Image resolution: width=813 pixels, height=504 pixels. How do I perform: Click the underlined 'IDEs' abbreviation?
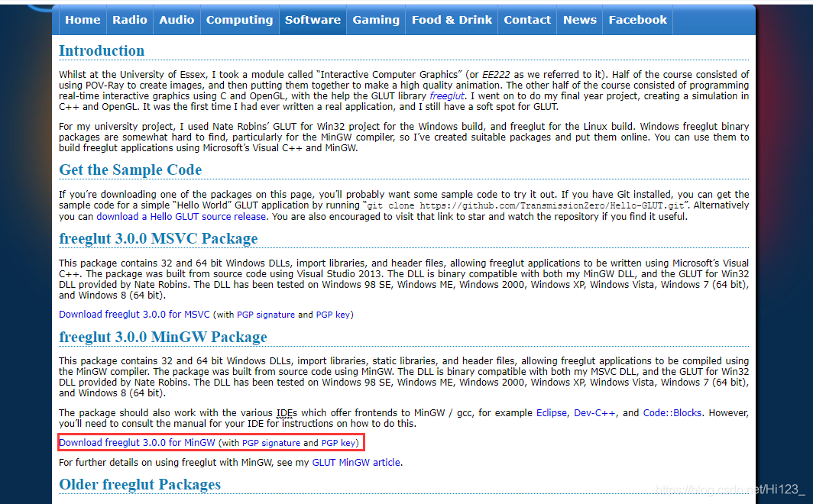click(287, 413)
